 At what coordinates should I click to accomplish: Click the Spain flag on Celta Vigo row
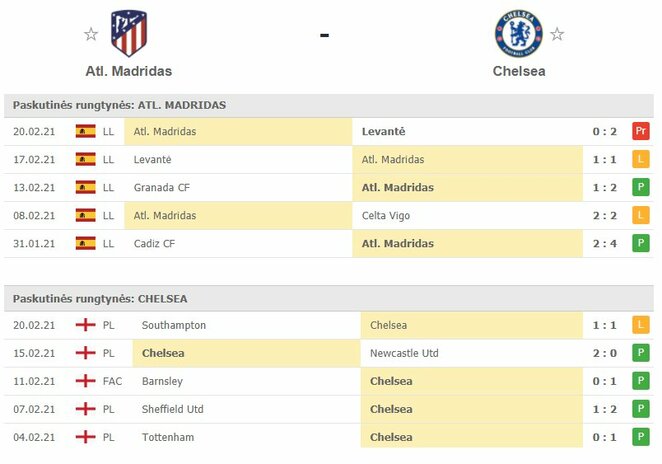click(x=85, y=215)
